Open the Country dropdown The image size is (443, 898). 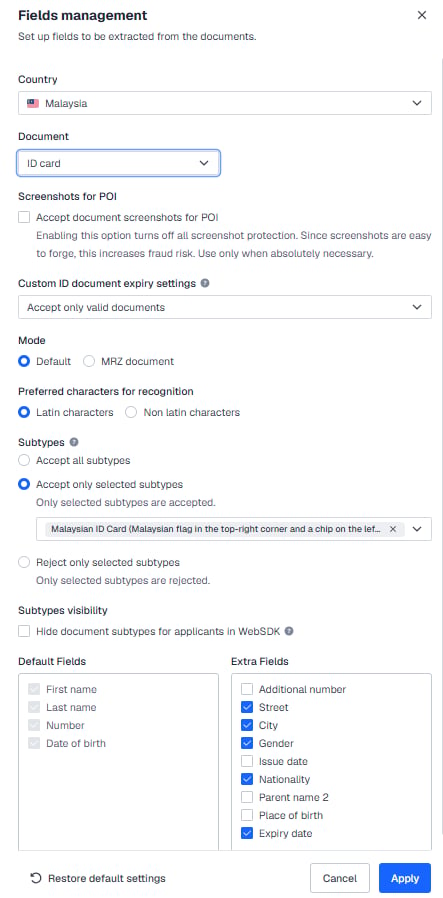click(x=225, y=103)
